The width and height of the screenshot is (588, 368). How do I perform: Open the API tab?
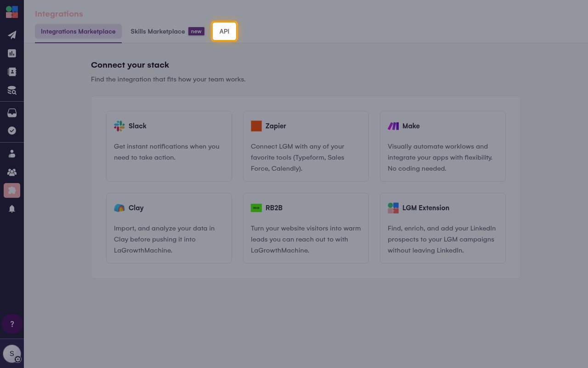(x=224, y=31)
